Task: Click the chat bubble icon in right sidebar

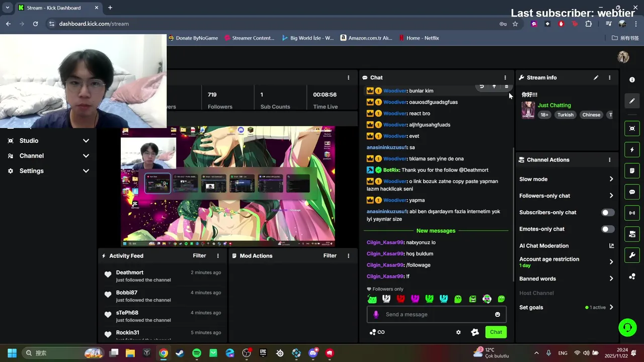Action: [x=632, y=192]
